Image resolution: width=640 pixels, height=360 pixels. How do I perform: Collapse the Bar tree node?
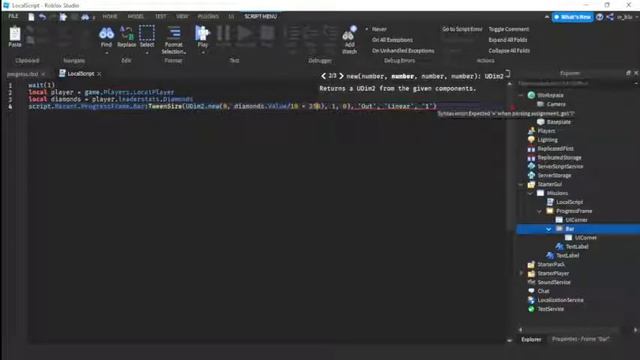pos(549,229)
